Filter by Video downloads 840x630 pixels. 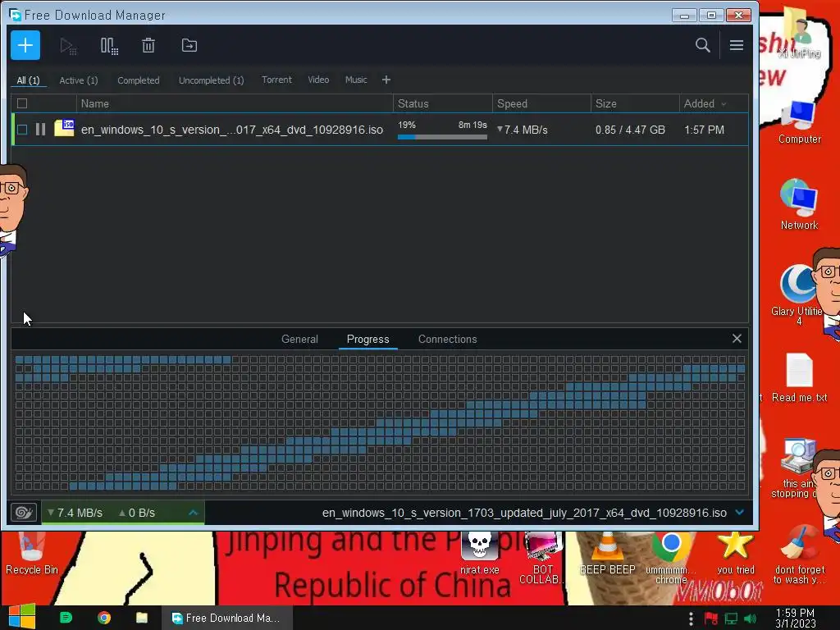pos(318,80)
